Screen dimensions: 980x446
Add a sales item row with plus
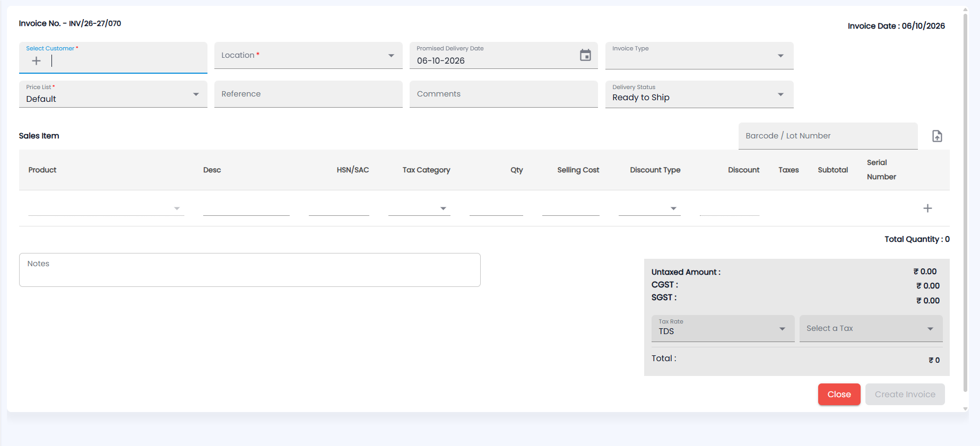coord(927,208)
